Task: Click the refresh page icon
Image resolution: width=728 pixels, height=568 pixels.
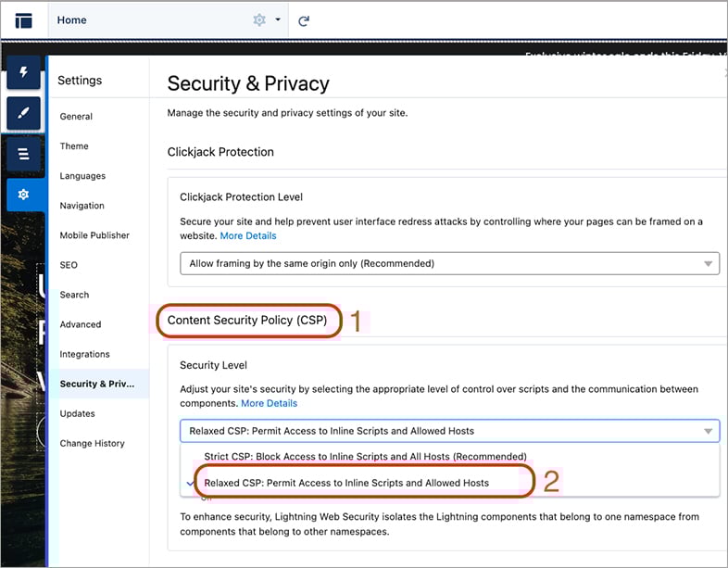Action: (304, 21)
